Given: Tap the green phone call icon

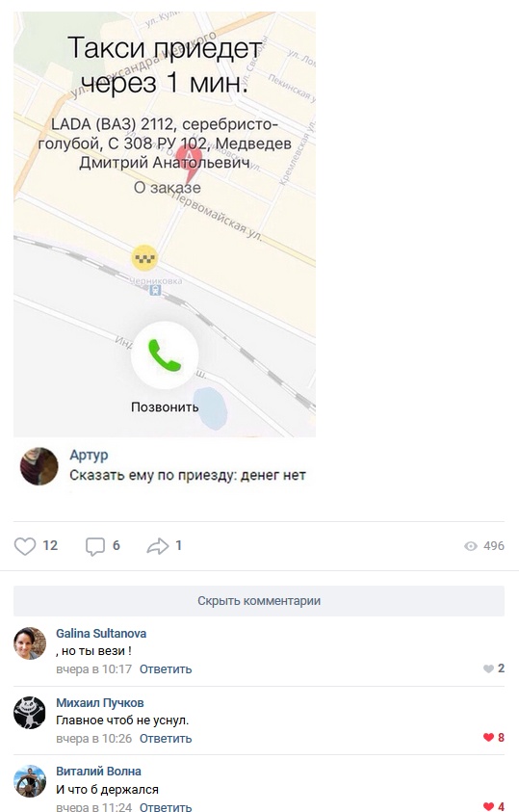Looking at the screenshot, I should point(165,355).
